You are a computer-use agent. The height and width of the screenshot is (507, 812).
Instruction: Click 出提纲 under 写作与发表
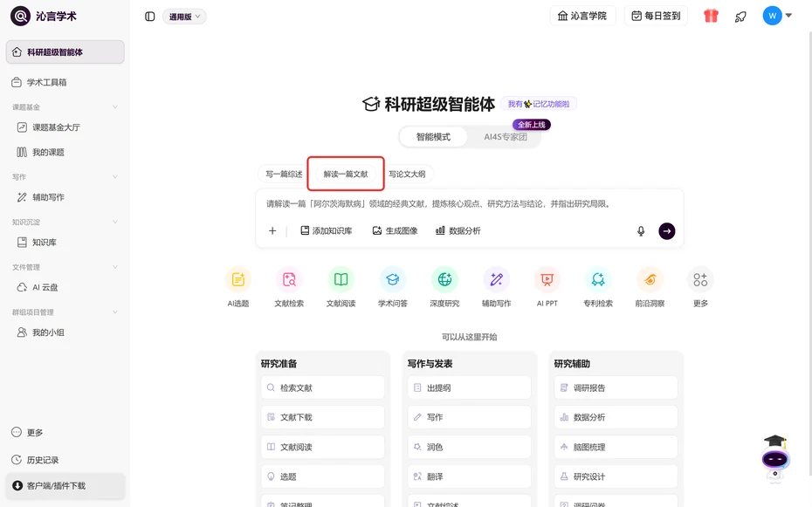pyautogui.click(x=469, y=387)
